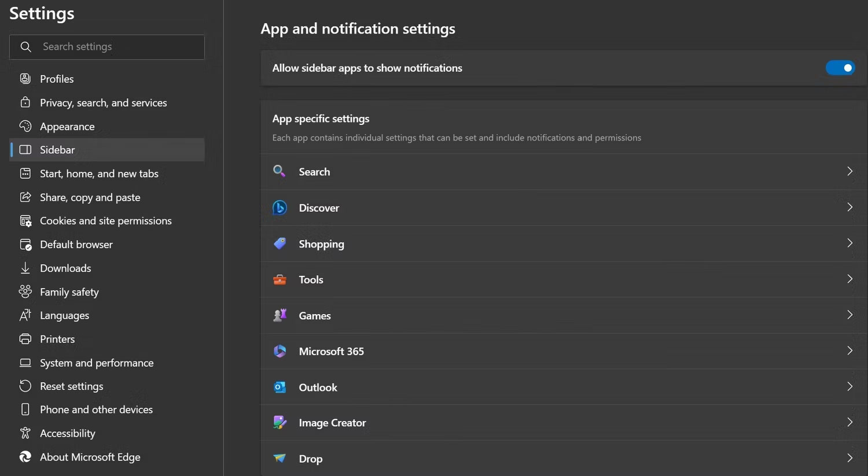Screen dimensions: 868x476
Task: Click the Downloads arrow icon
Action: tap(25, 268)
